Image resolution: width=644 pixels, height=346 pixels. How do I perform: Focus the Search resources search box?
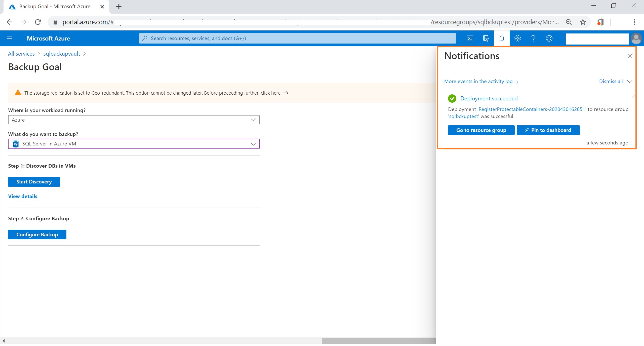[297, 39]
